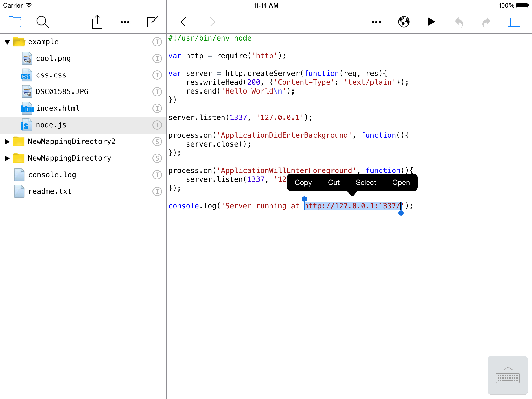The width and height of the screenshot is (532, 399).
Task: Navigate back with left chevron
Action: pos(184,22)
